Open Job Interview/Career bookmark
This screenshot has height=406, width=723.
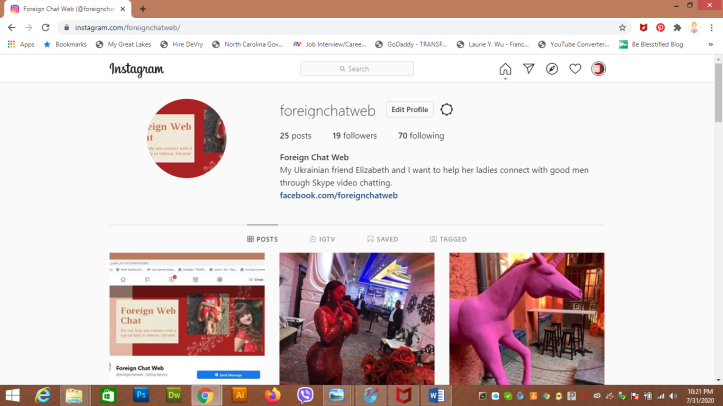click(x=330, y=44)
